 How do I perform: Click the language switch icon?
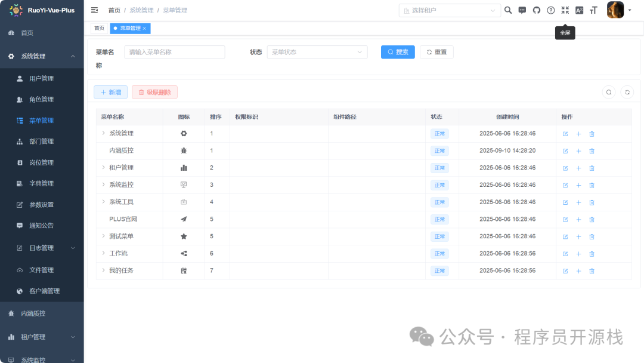click(x=579, y=10)
